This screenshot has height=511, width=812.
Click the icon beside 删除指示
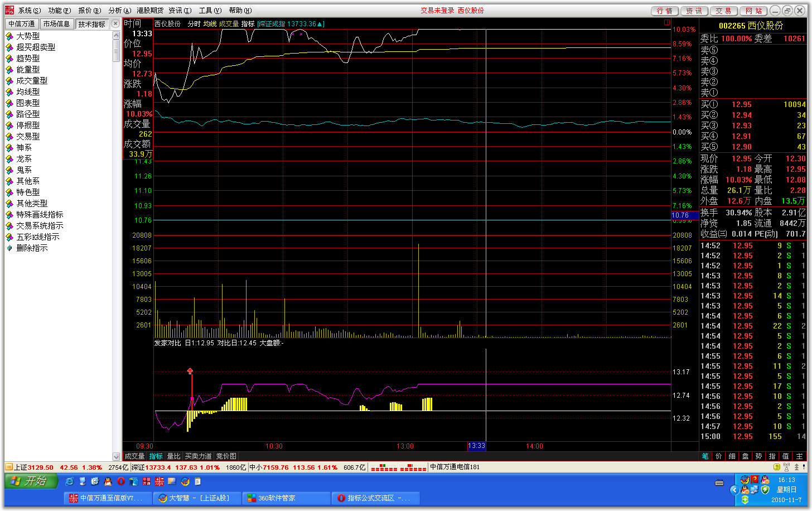(x=9, y=248)
